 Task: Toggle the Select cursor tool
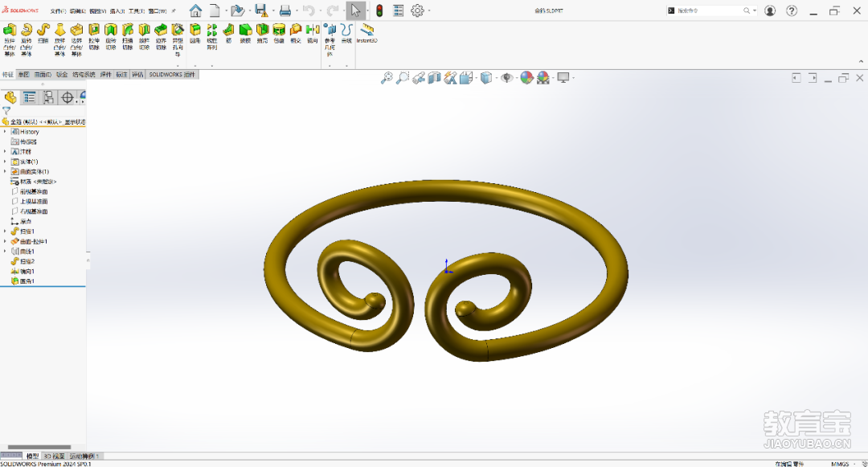point(355,10)
